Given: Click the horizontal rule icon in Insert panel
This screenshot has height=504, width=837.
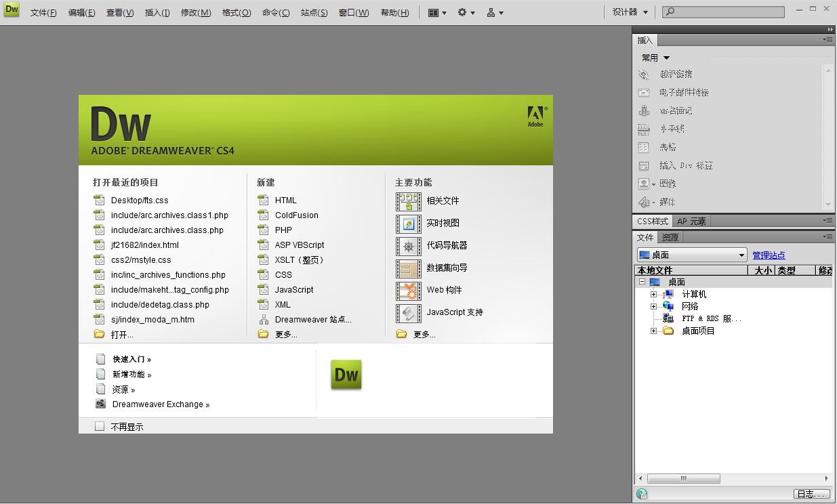Looking at the screenshot, I should click(644, 129).
